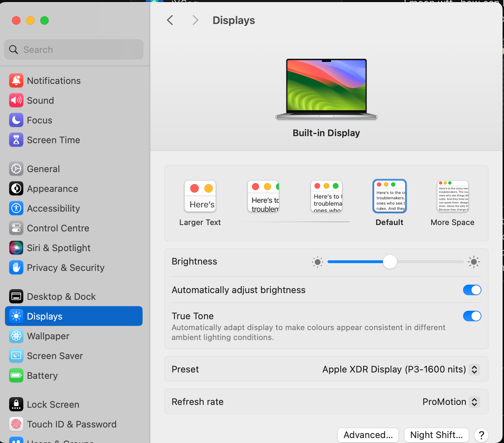
Task: Click the General gear icon
Action: pos(16,169)
